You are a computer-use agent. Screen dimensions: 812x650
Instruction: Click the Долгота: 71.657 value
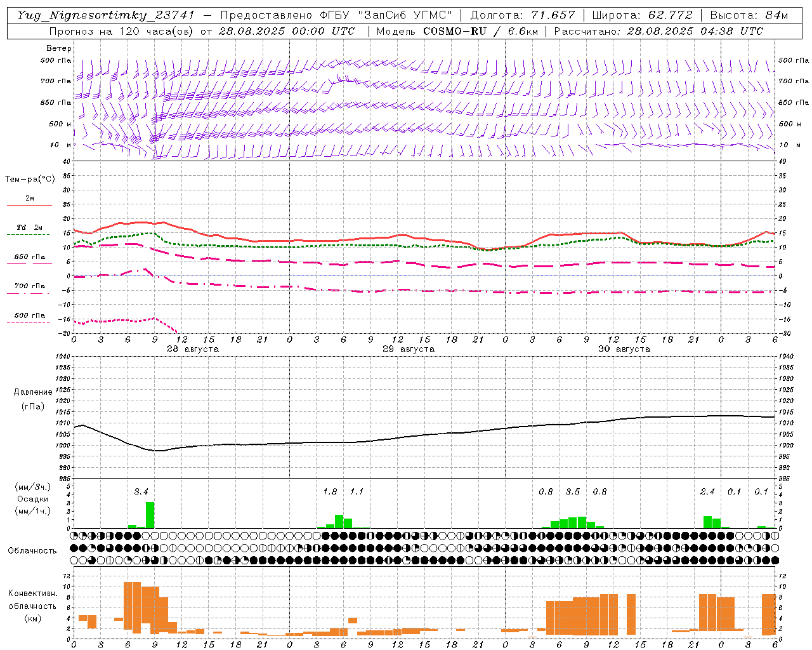tap(523, 15)
